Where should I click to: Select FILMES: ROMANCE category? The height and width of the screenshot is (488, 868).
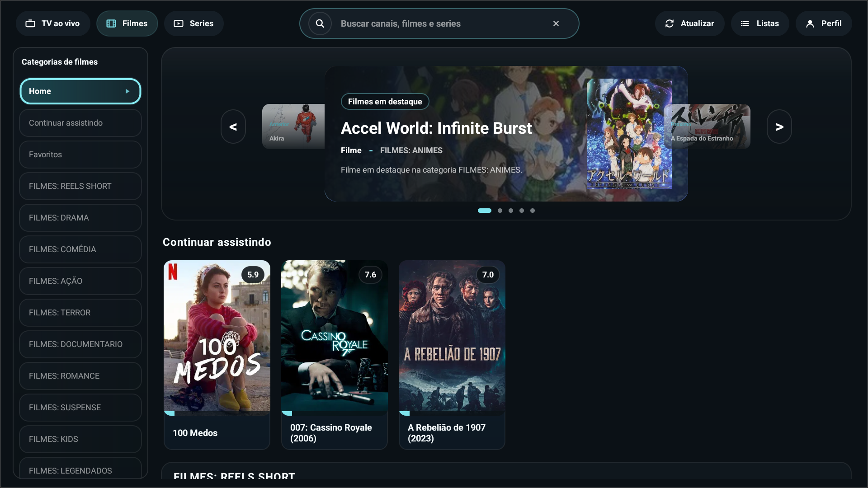pos(80,376)
